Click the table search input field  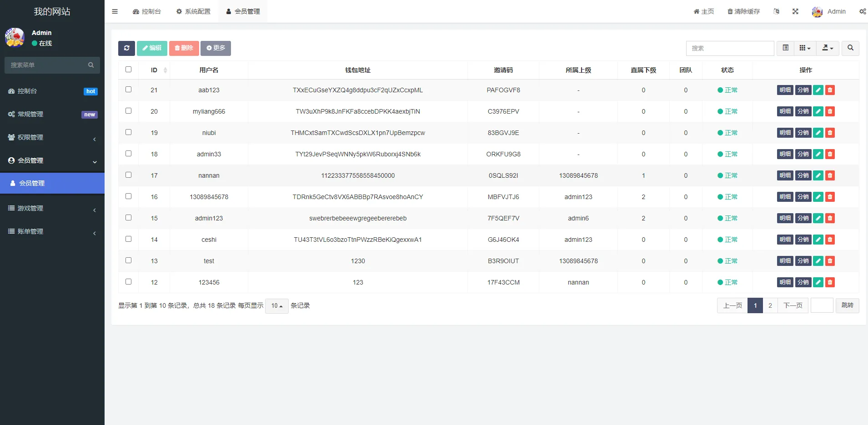point(730,48)
